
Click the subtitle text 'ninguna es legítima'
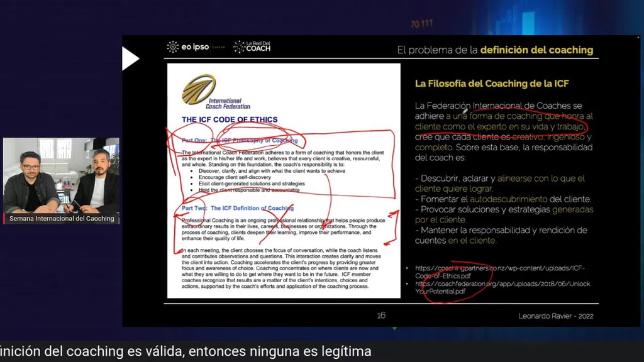pos(311,351)
